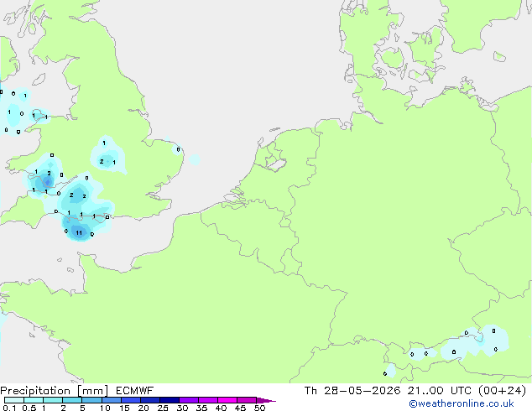Click the '25' legend scale label

point(163,408)
